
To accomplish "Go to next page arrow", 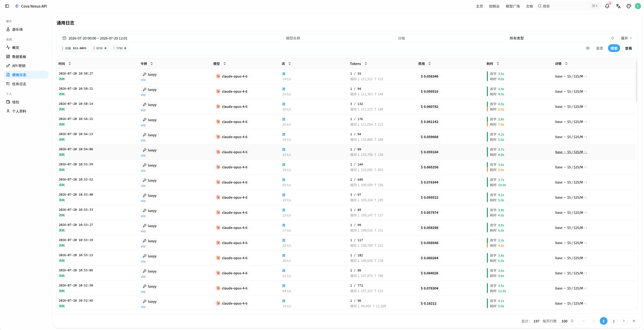I will [623, 321].
